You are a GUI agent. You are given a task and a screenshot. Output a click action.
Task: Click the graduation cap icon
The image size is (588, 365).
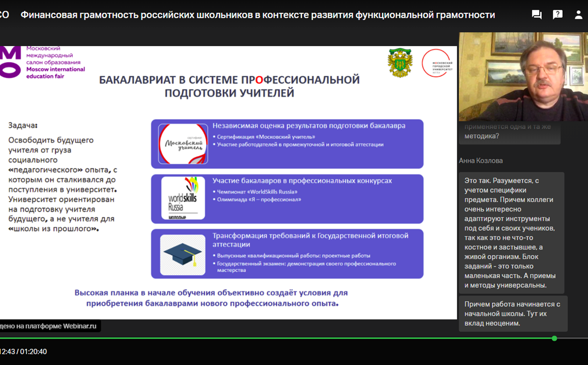coord(183,254)
